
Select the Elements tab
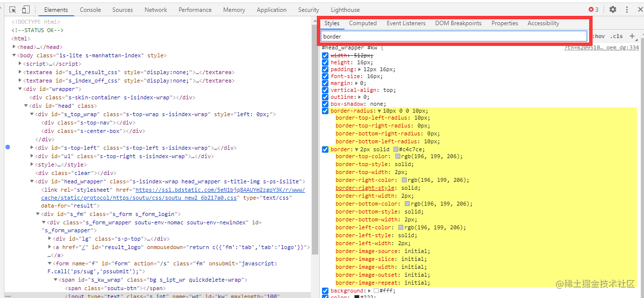(x=56, y=9)
